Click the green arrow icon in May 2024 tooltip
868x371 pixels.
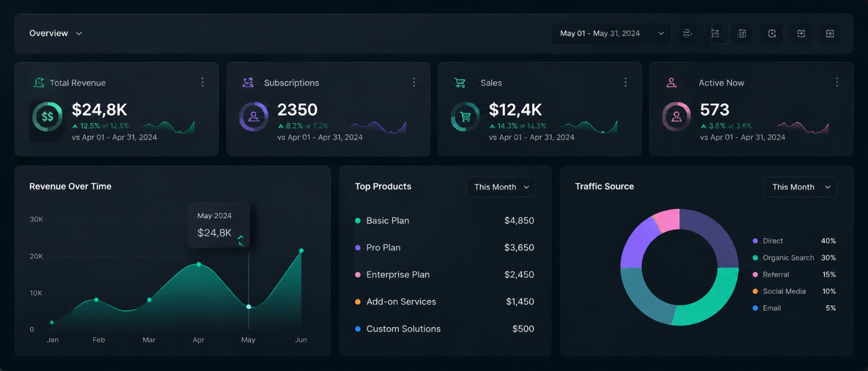click(241, 240)
